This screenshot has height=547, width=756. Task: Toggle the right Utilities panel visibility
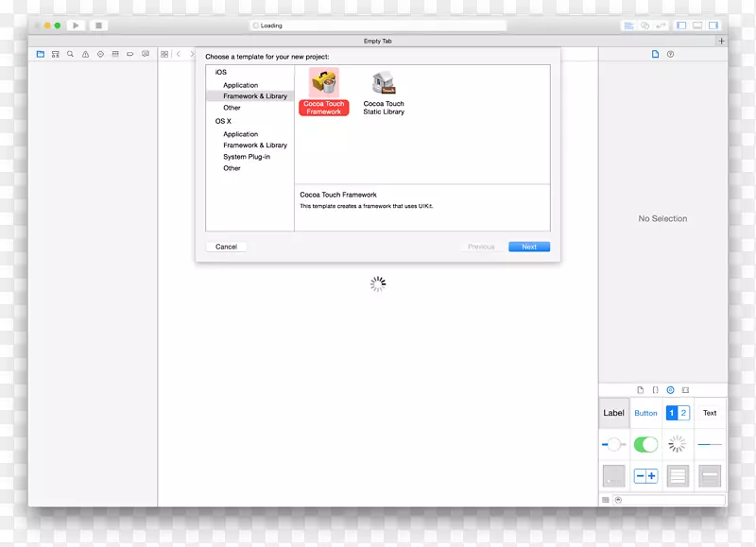(713, 26)
